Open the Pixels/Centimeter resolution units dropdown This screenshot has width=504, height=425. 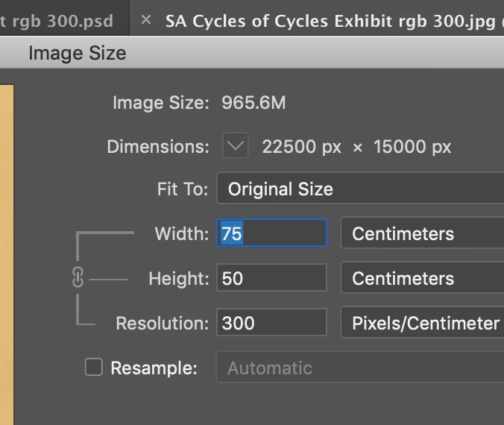click(422, 323)
